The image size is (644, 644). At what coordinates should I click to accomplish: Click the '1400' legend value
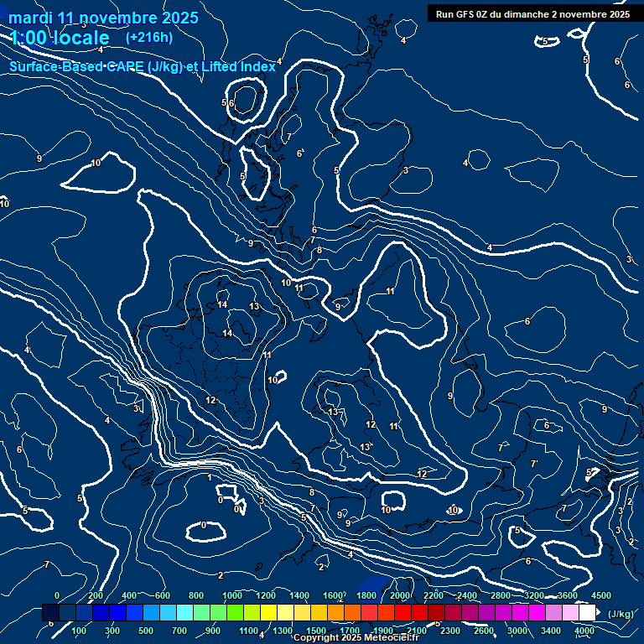coord(299,595)
